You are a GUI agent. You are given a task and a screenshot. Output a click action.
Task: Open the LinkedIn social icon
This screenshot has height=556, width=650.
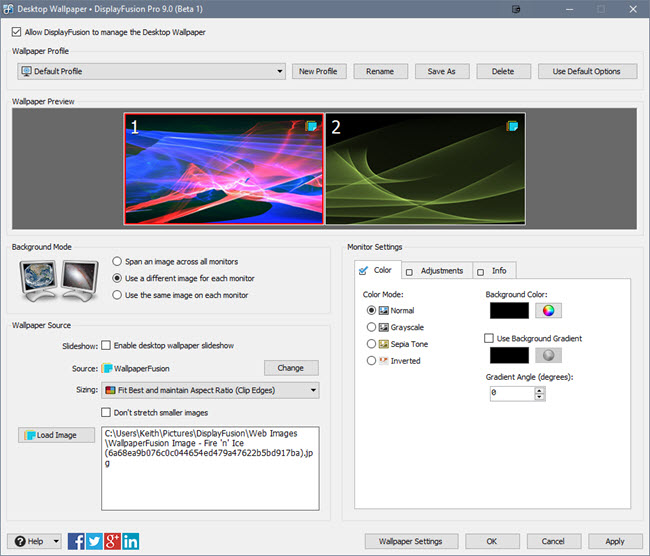[130, 541]
